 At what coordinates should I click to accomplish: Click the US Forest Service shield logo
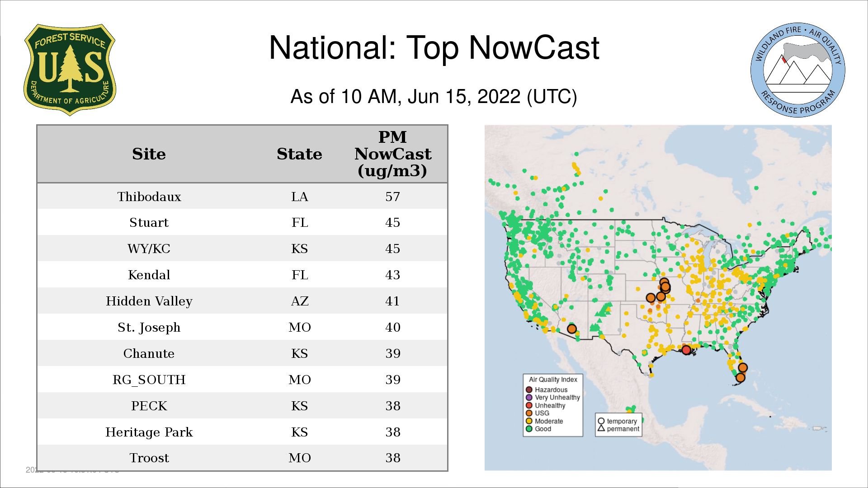coord(70,70)
